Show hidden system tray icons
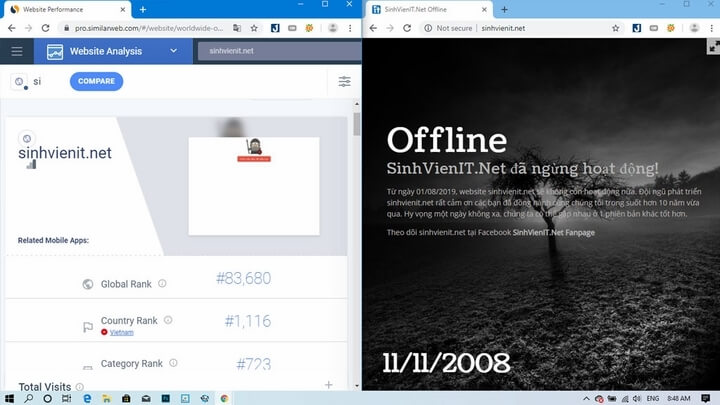 (x=586, y=398)
